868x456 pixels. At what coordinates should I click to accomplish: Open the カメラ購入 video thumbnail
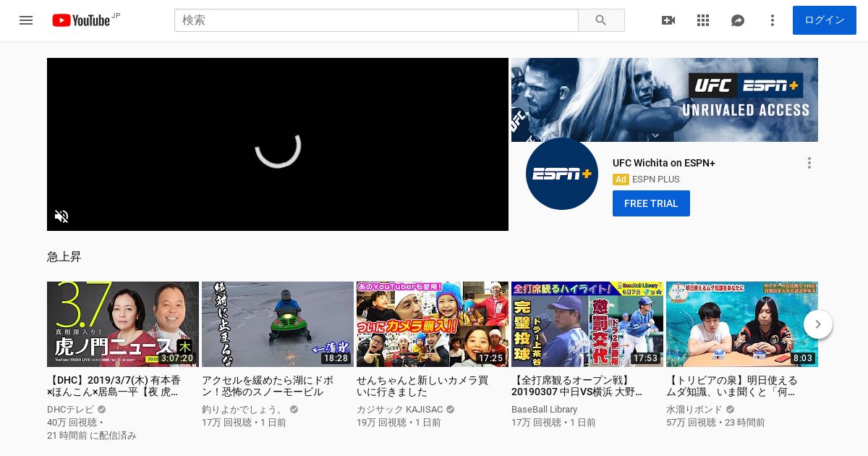pyautogui.click(x=433, y=324)
